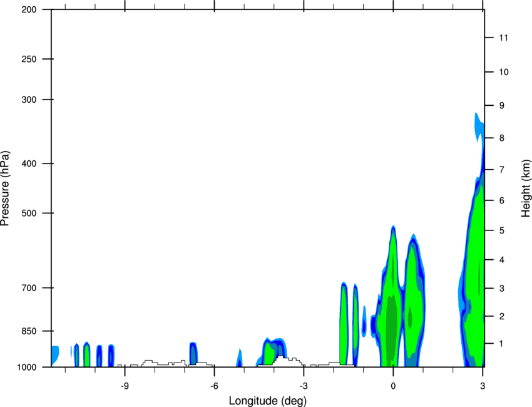Click the -6 longitude tick label

[x=214, y=386]
